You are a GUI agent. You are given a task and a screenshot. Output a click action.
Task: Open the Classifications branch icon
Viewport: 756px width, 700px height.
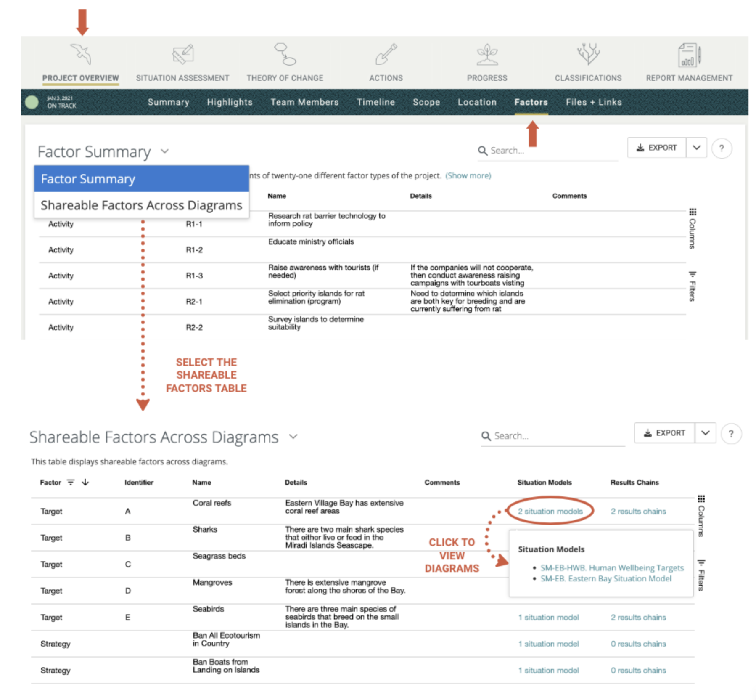pyautogui.click(x=588, y=54)
